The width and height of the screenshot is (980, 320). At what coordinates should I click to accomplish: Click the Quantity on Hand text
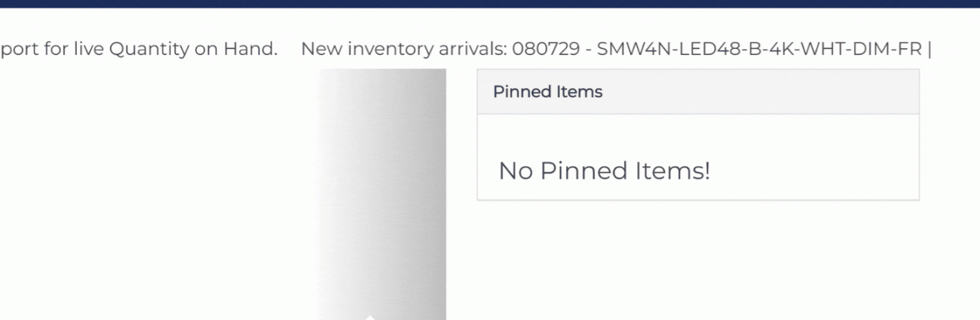(193, 50)
